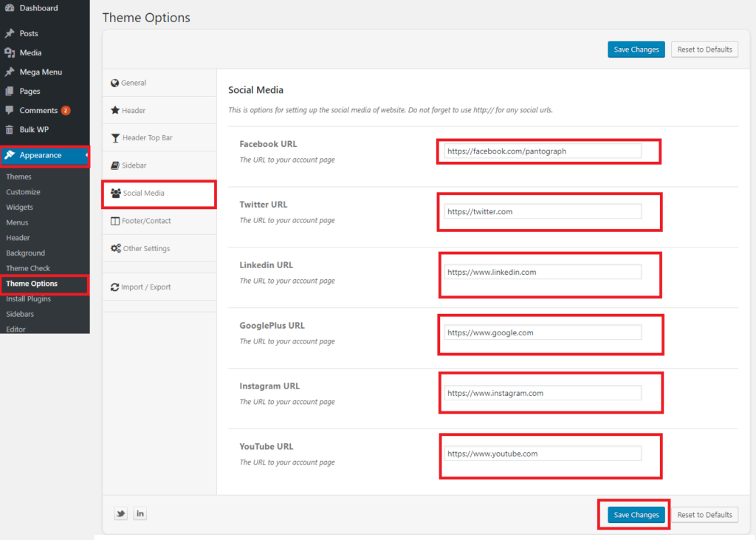
Task: Click the Import / Export refresh icon
Action: coord(115,287)
